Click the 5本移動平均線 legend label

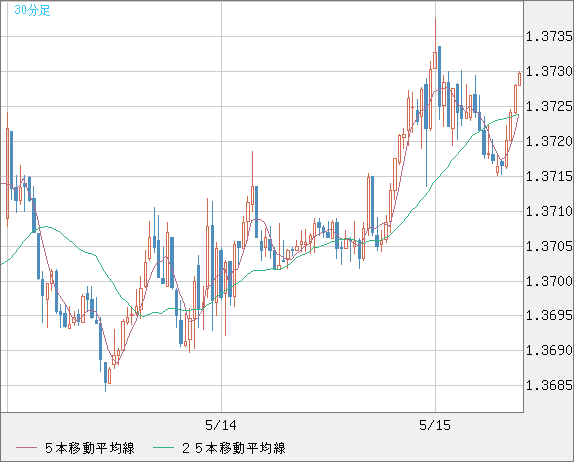tap(90, 448)
